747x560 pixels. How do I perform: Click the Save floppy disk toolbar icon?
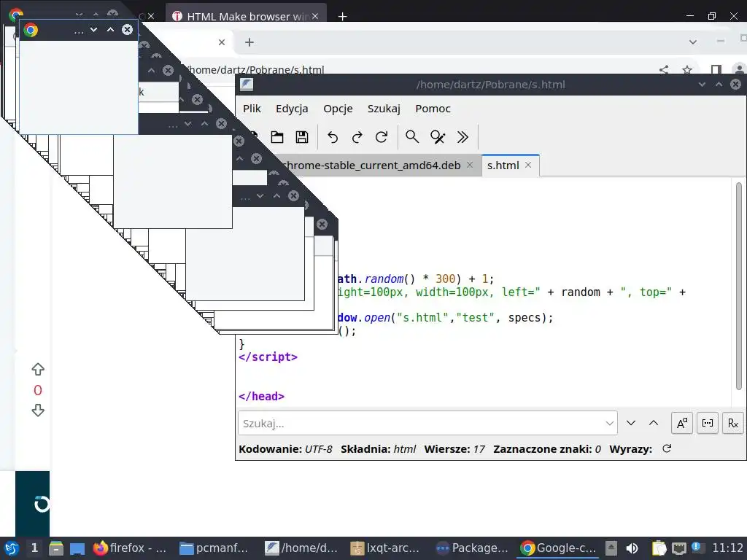point(302,137)
